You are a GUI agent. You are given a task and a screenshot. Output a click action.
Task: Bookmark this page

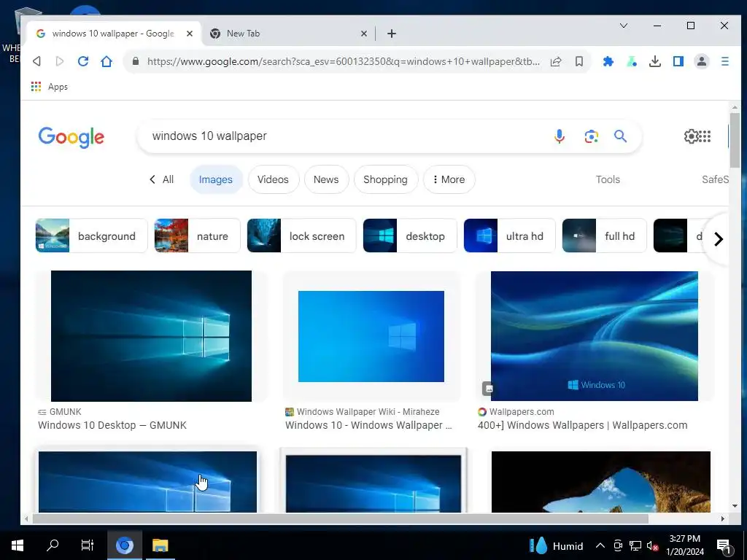point(578,61)
